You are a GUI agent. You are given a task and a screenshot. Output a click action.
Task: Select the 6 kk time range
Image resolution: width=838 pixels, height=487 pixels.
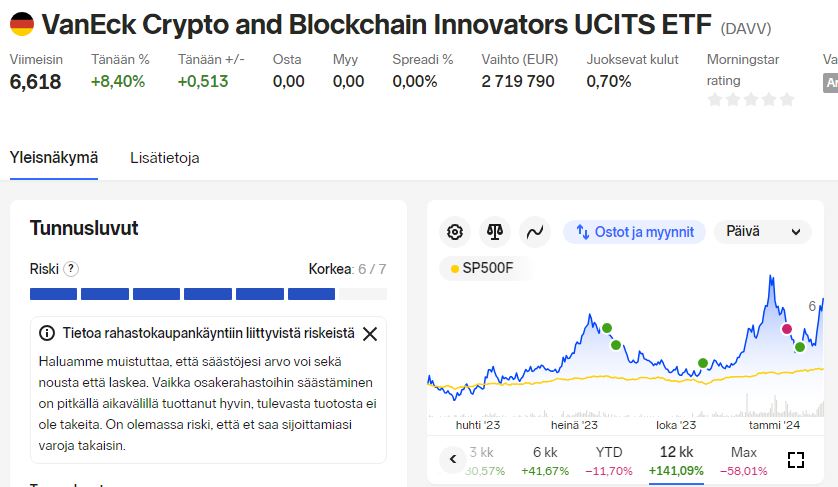coord(545,461)
